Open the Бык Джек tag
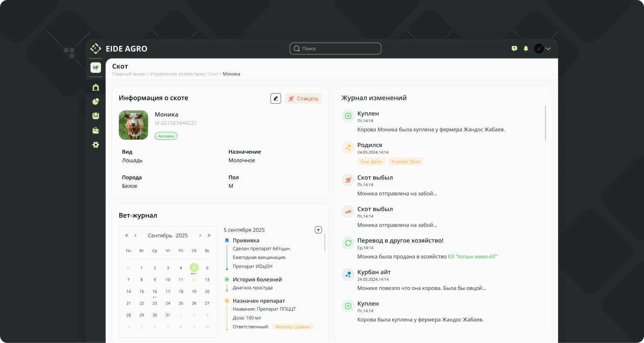This screenshot has height=343, width=644. (x=371, y=161)
